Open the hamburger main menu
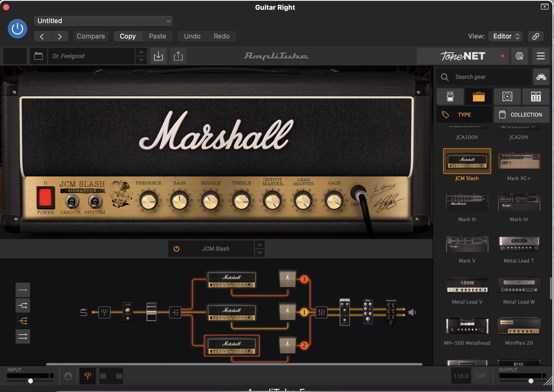 pyautogui.click(x=541, y=56)
